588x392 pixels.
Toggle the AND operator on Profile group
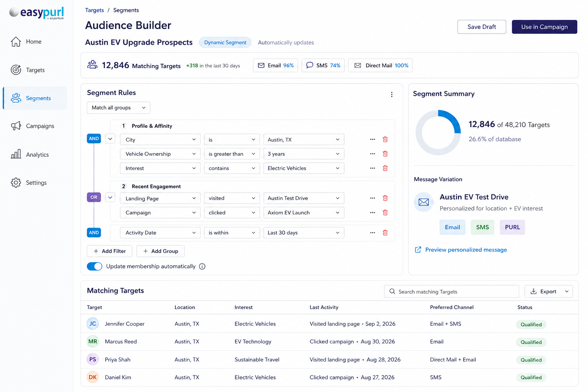94,139
